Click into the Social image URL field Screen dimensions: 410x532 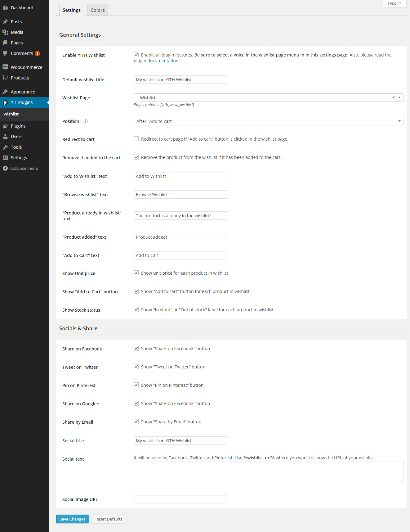pos(180,499)
